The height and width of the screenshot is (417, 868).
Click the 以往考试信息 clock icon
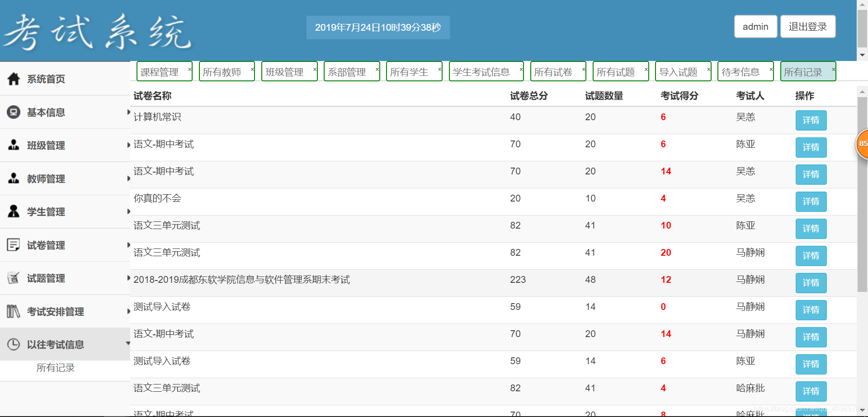click(x=14, y=344)
